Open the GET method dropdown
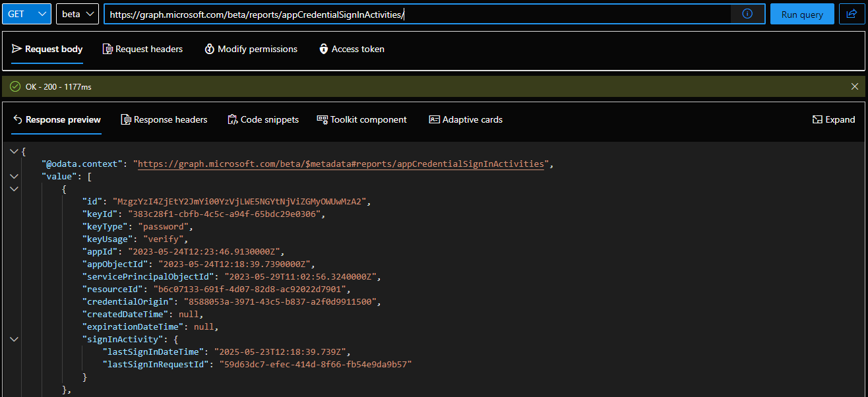Viewport: 868px width, 397px height. point(26,14)
